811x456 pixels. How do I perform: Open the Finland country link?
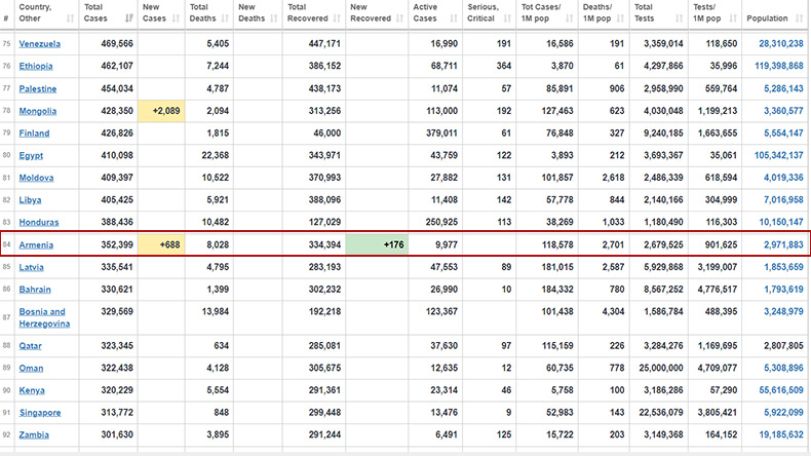tap(34, 133)
